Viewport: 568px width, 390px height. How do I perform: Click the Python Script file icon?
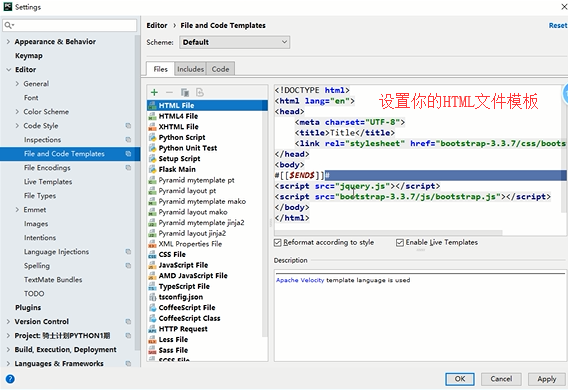pyautogui.click(x=153, y=137)
